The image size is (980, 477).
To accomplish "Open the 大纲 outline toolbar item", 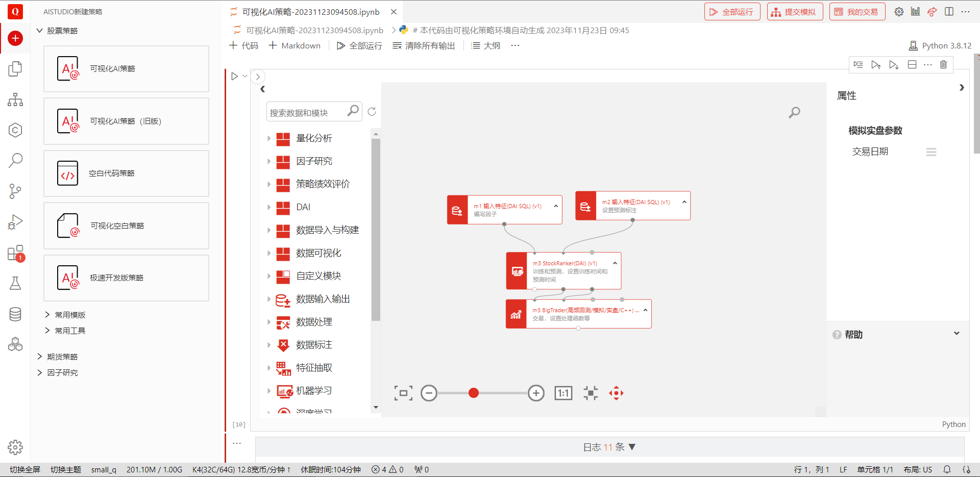I will point(485,46).
